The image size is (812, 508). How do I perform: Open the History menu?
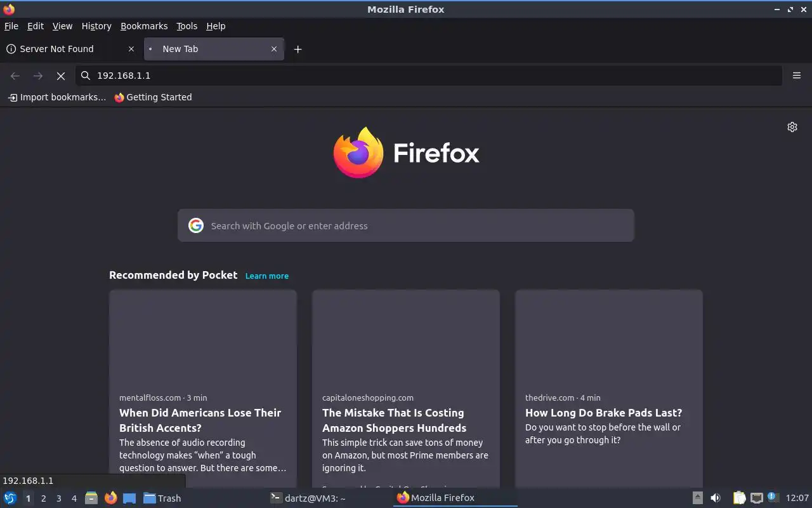(96, 26)
